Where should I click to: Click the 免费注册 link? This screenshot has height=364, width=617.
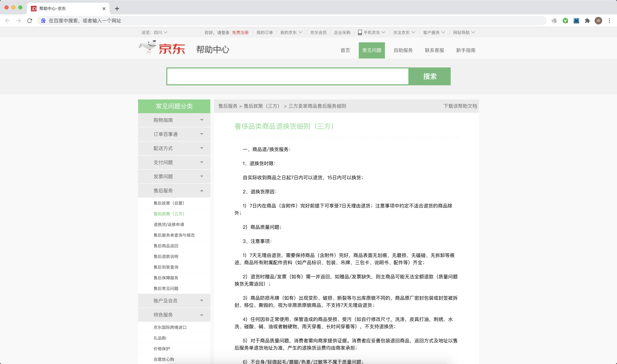point(240,32)
